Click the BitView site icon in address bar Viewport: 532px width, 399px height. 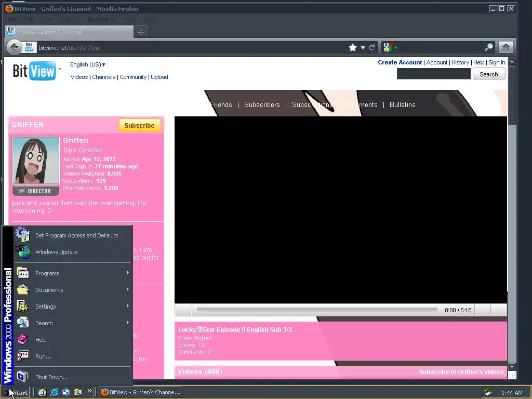[x=29, y=47]
